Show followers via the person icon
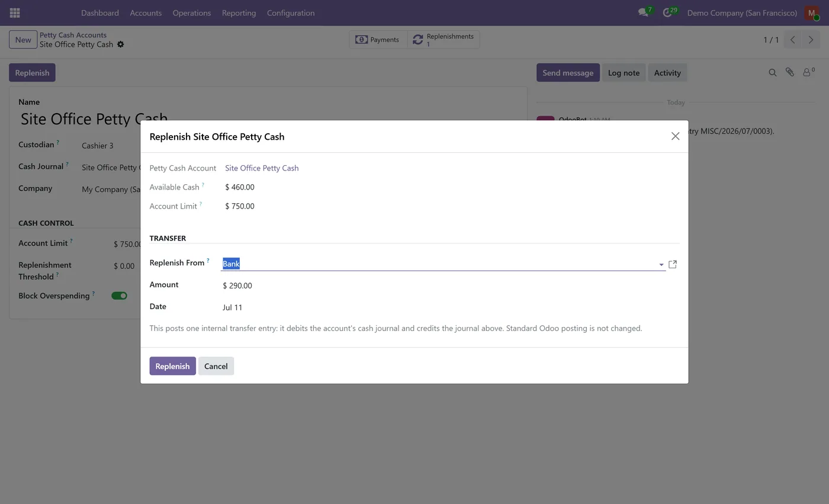Screen dimensions: 829x504 808,72
